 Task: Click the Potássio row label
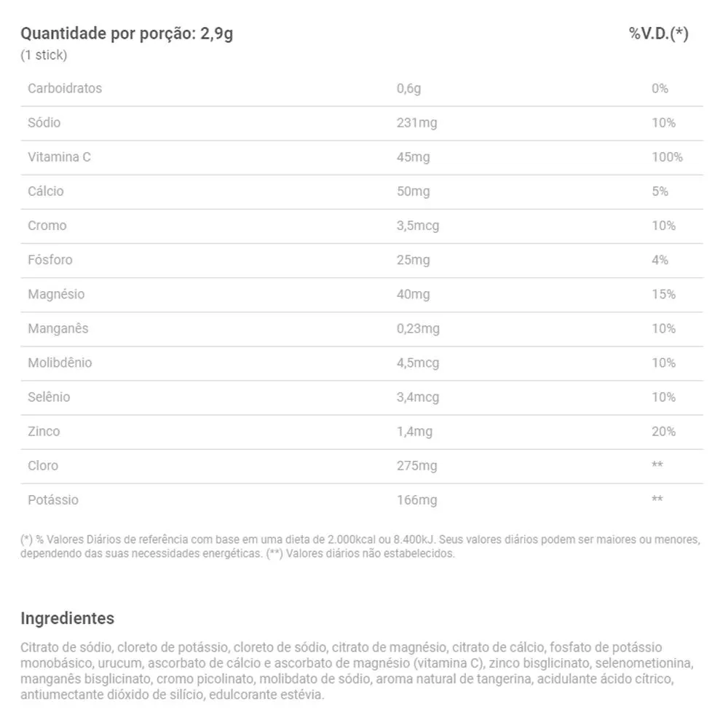pyautogui.click(x=53, y=500)
